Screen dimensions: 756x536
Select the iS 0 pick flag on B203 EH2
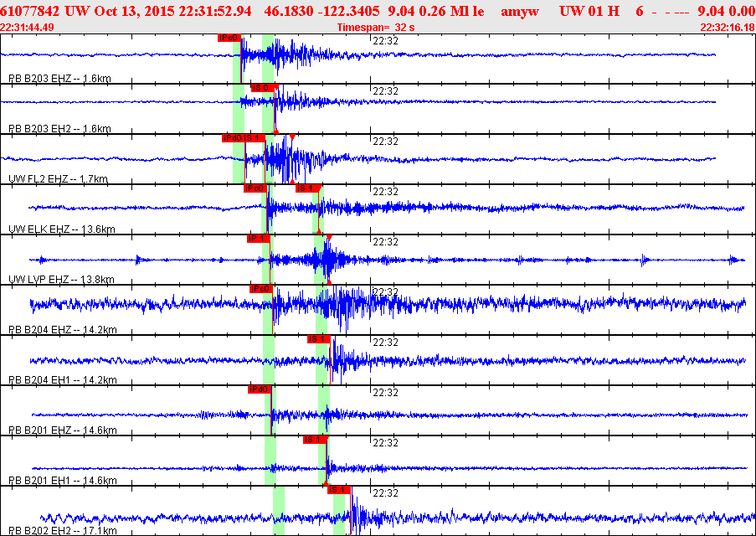(262, 88)
